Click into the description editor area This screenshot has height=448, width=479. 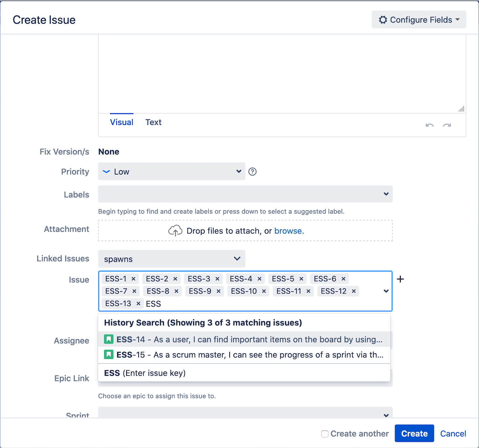282,73
